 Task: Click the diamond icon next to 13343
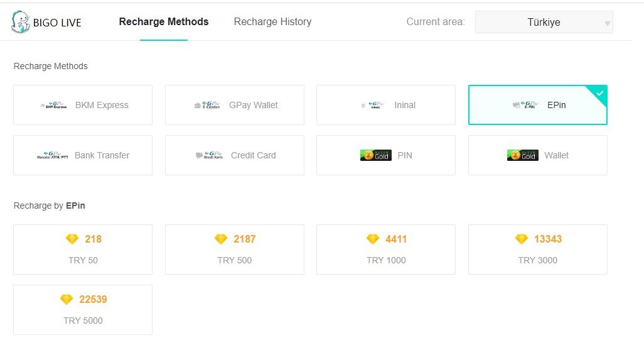[522, 239]
